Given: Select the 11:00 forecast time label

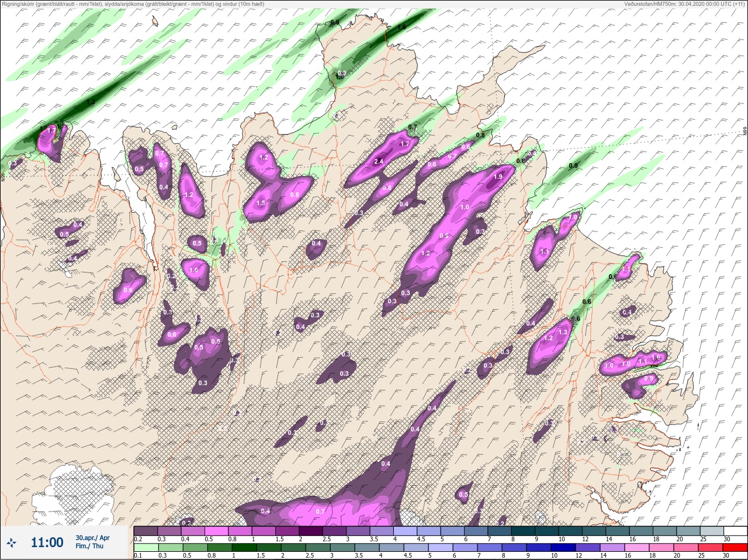Looking at the screenshot, I should (x=47, y=542).
